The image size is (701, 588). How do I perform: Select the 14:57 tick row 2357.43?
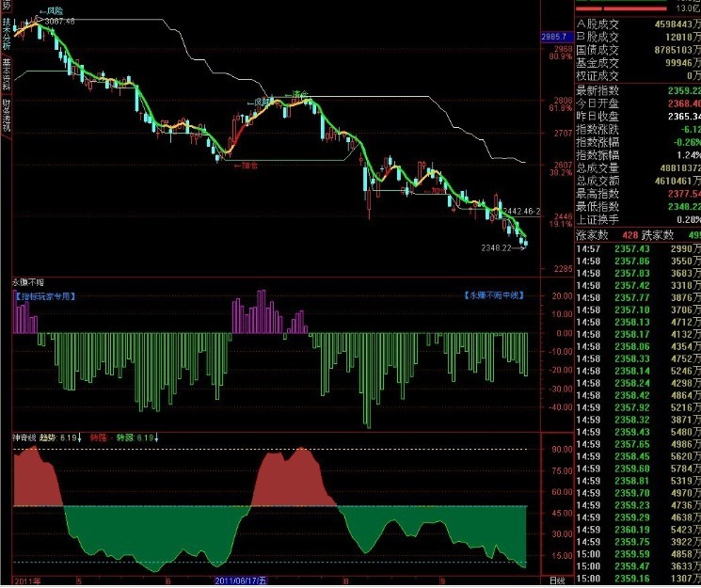[638, 249]
